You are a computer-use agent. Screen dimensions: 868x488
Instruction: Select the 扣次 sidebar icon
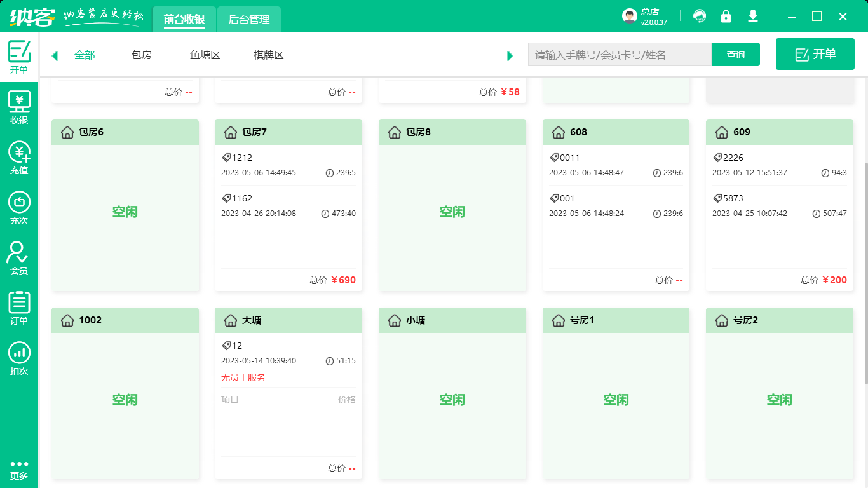pos(19,358)
